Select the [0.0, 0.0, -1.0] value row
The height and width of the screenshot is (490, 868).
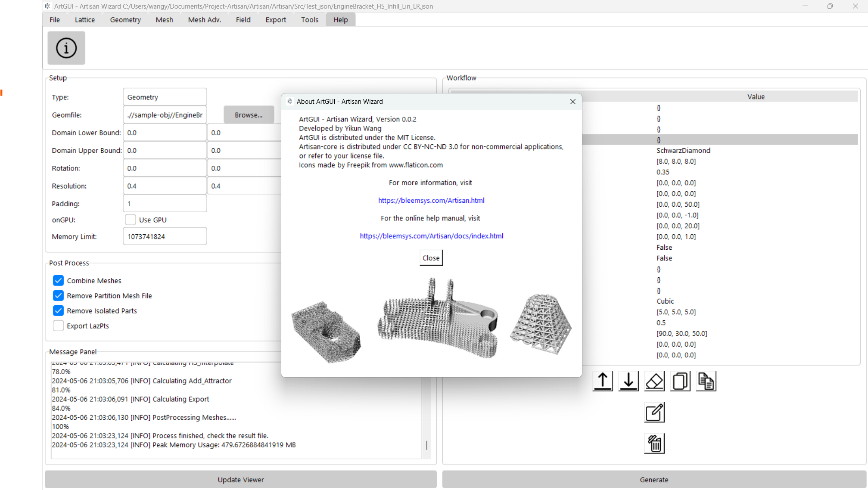[677, 215]
